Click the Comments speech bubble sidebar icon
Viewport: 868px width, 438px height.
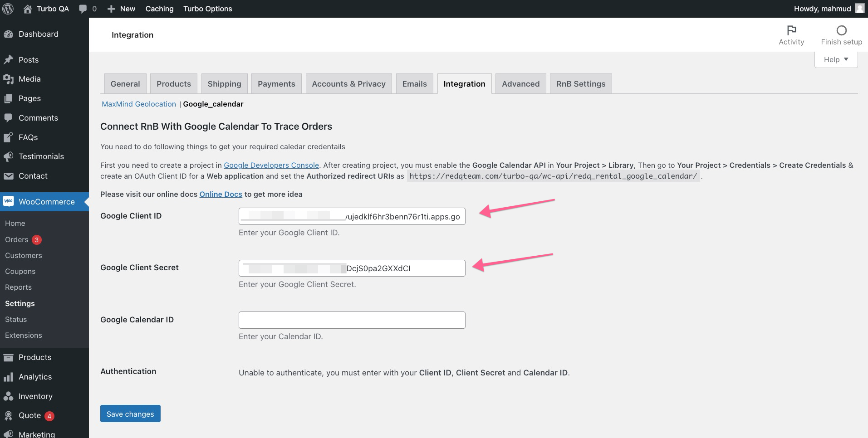tap(8, 118)
